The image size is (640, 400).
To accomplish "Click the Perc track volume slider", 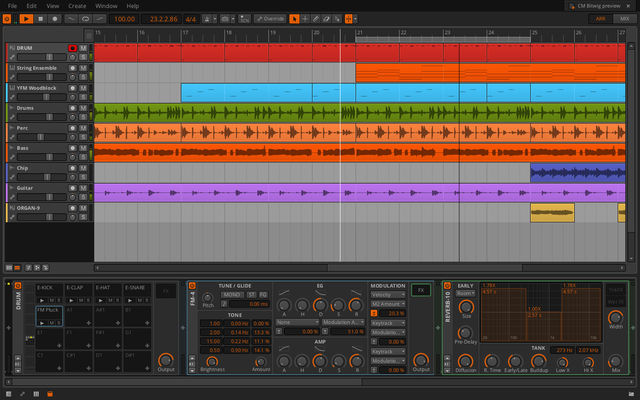I will click(42, 137).
